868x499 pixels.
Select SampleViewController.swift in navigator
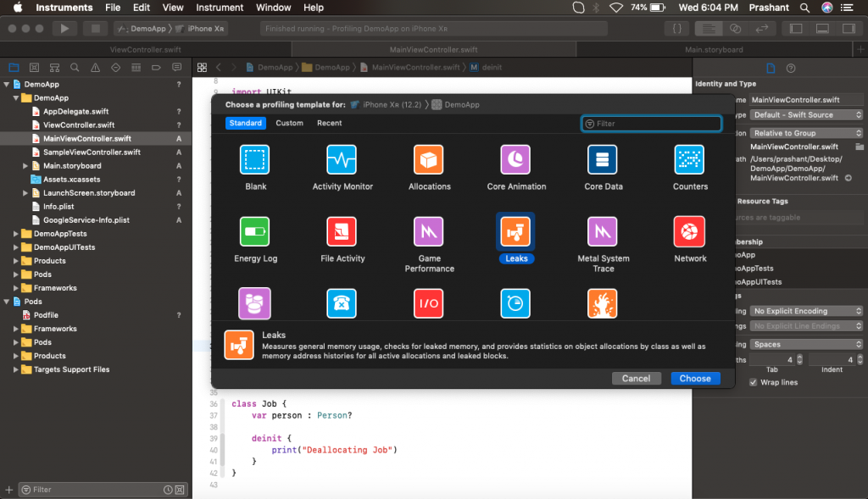(x=92, y=152)
